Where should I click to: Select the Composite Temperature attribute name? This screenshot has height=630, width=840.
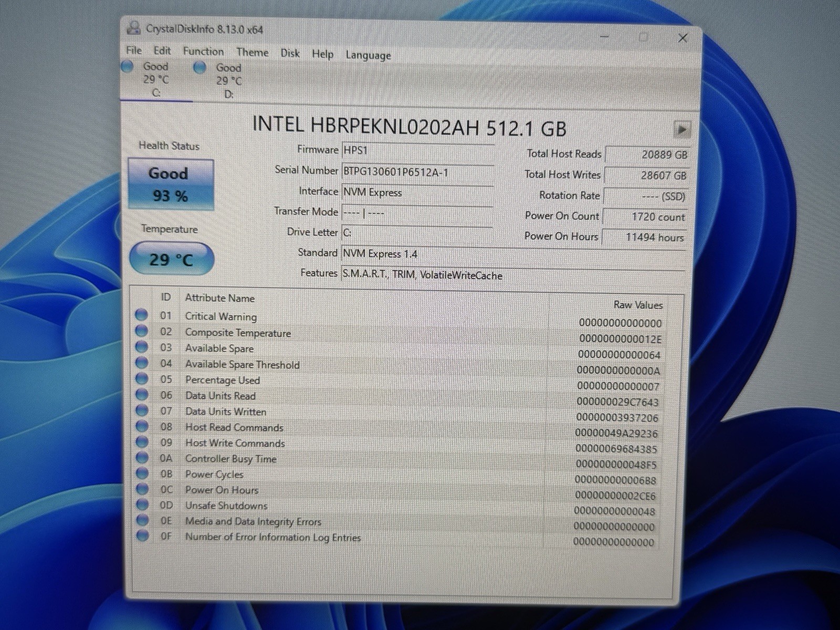[x=238, y=333]
